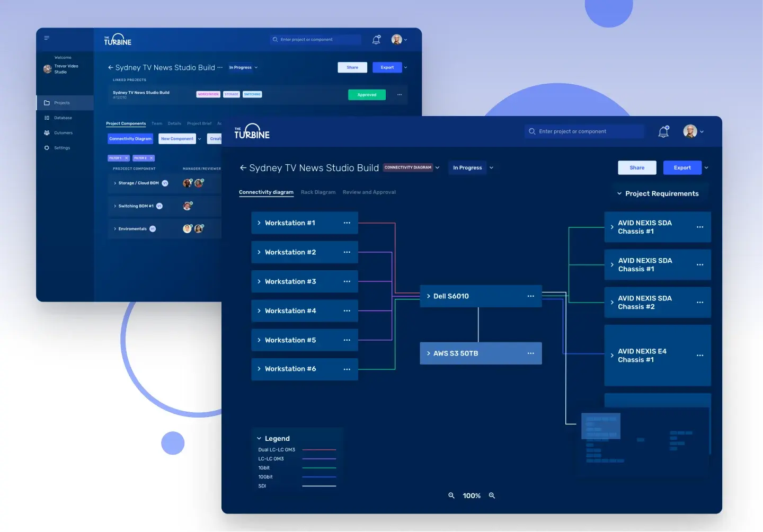Expand the Workstation #1 node
Viewport: 763px width, 532px height.
(x=259, y=223)
